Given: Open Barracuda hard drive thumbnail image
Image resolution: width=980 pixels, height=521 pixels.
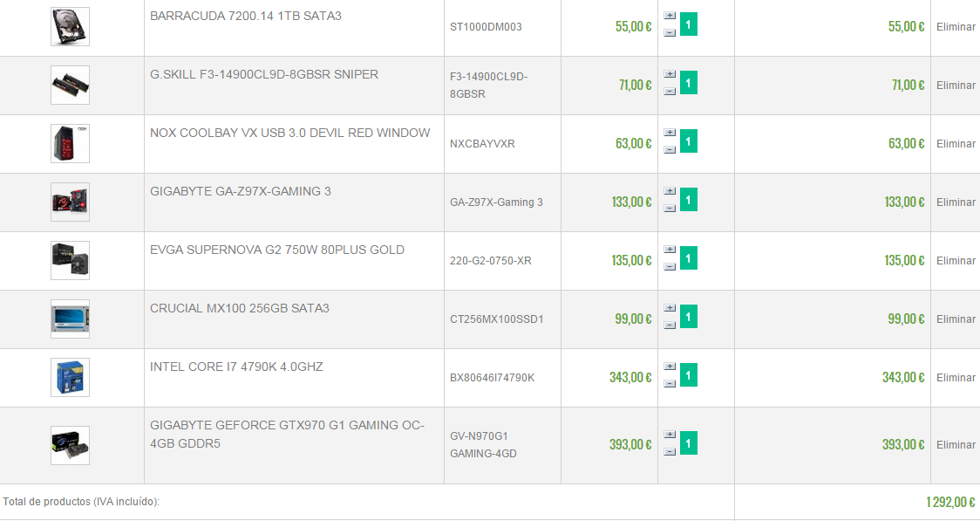Looking at the screenshot, I should pos(70,26).
